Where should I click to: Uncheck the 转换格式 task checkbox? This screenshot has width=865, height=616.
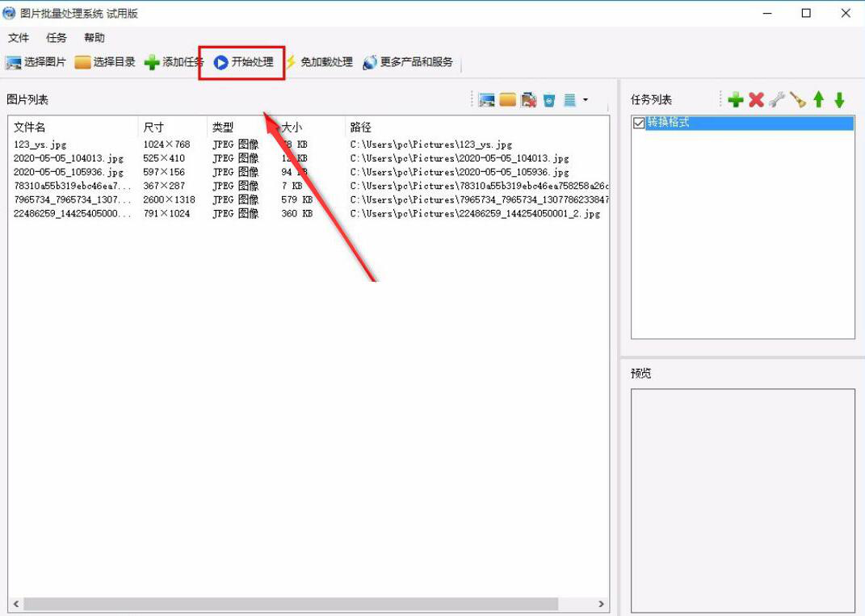pyautogui.click(x=639, y=123)
